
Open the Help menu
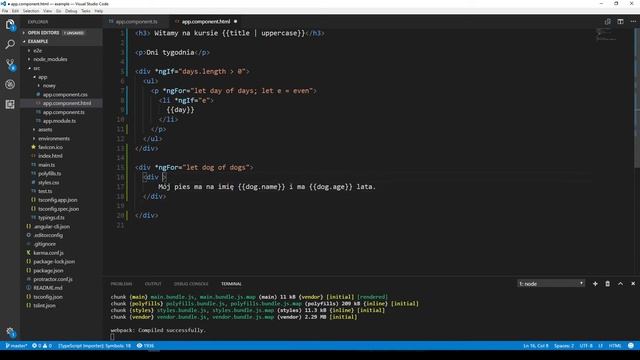pos(99,11)
